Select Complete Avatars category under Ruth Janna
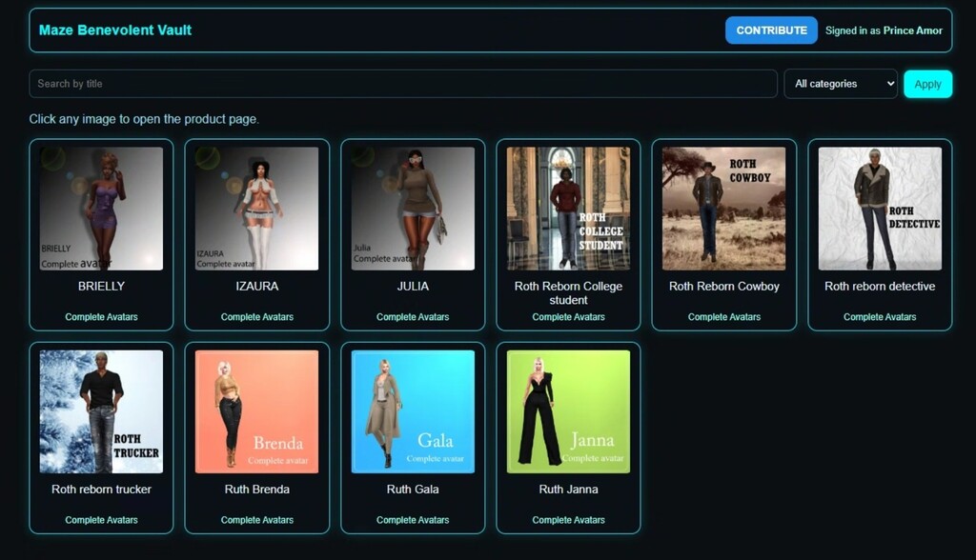Viewport: 976px width, 560px height. [568, 520]
